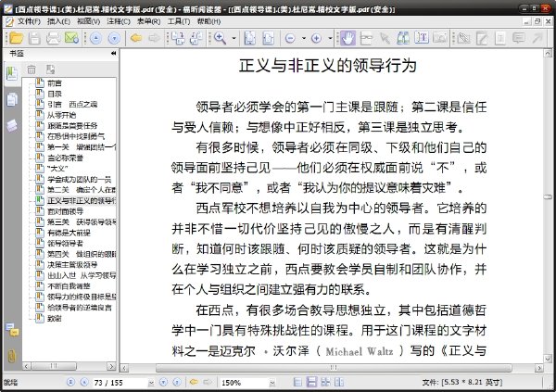Click the zoom out minus button
The height and width of the screenshot is (392, 556).
[290, 38]
